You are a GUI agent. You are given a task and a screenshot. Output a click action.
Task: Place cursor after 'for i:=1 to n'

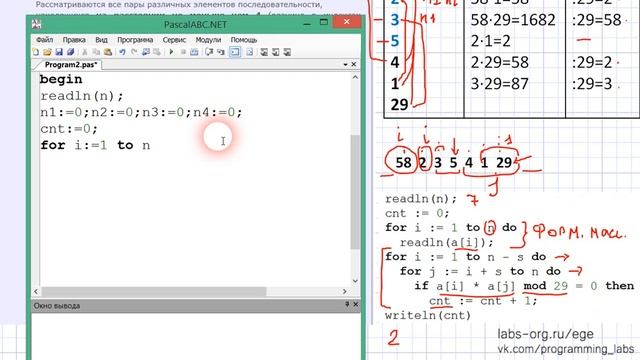(151, 145)
